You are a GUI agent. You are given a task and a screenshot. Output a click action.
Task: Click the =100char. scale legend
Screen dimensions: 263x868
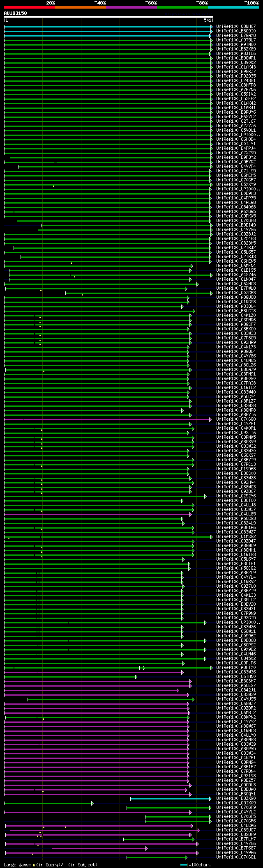click(x=196, y=865)
